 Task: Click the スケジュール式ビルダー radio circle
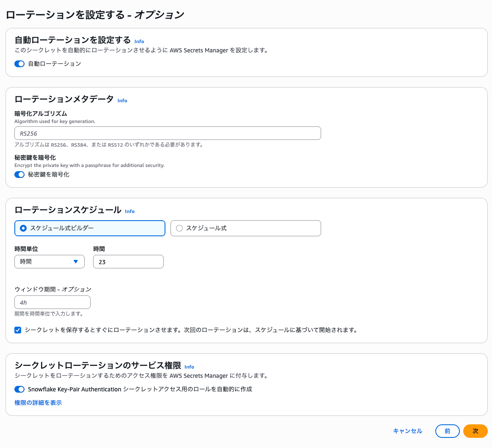(x=23, y=228)
